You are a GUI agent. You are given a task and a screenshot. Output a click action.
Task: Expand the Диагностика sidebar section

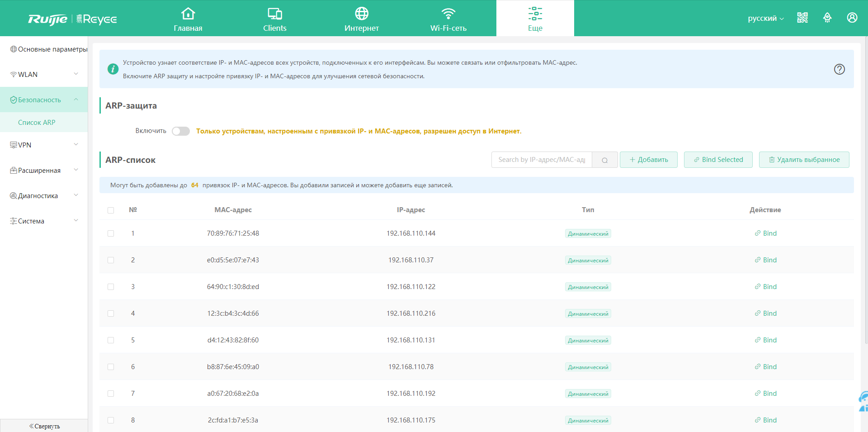tap(44, 196)
